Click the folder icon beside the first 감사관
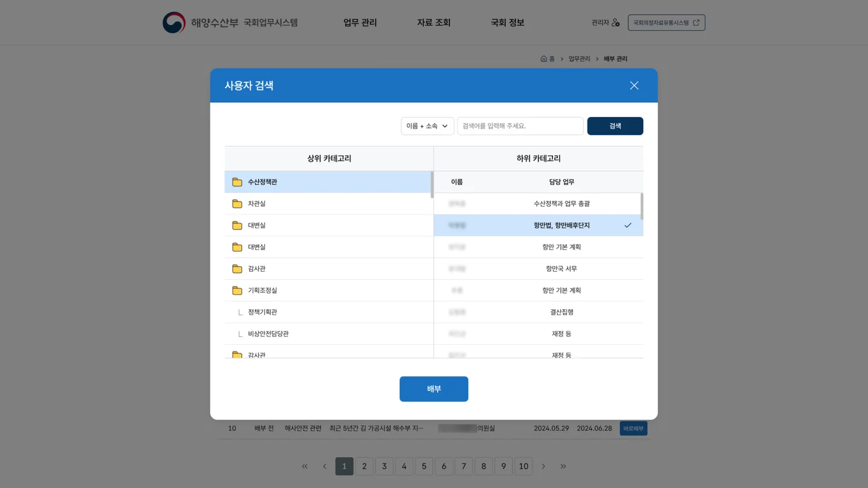868x488 pixels. (237, 269)
